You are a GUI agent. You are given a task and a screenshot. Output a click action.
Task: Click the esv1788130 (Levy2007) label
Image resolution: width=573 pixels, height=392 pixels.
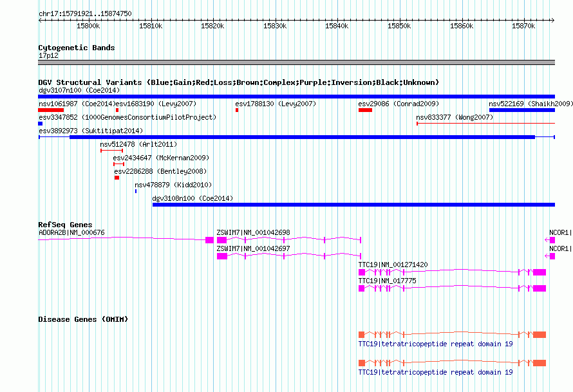[276, 104]
